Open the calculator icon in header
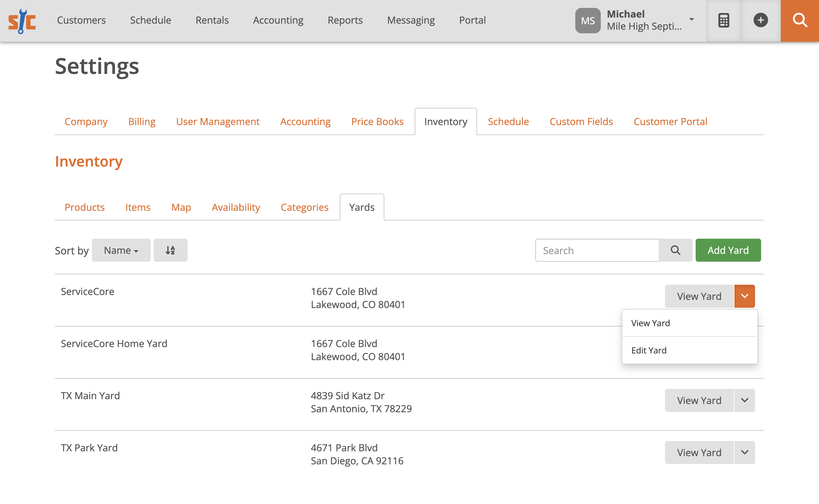819x504 pixels. click(724, 21)
